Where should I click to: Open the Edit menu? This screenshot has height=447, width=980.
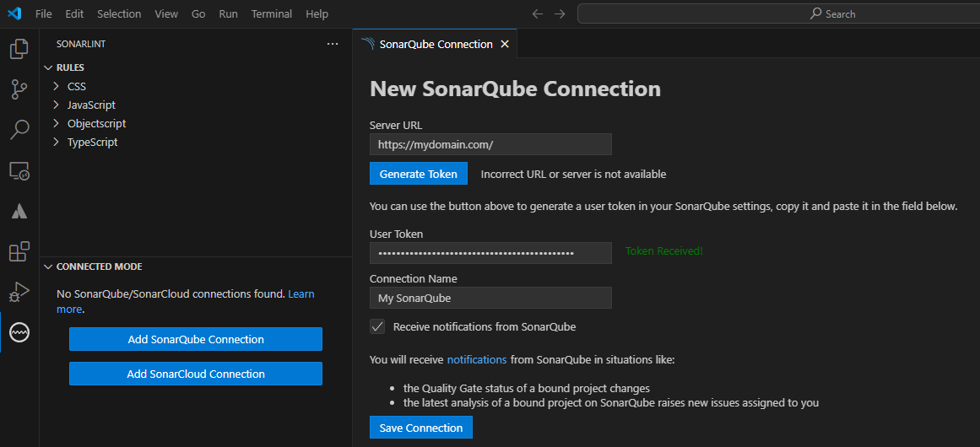74,13
